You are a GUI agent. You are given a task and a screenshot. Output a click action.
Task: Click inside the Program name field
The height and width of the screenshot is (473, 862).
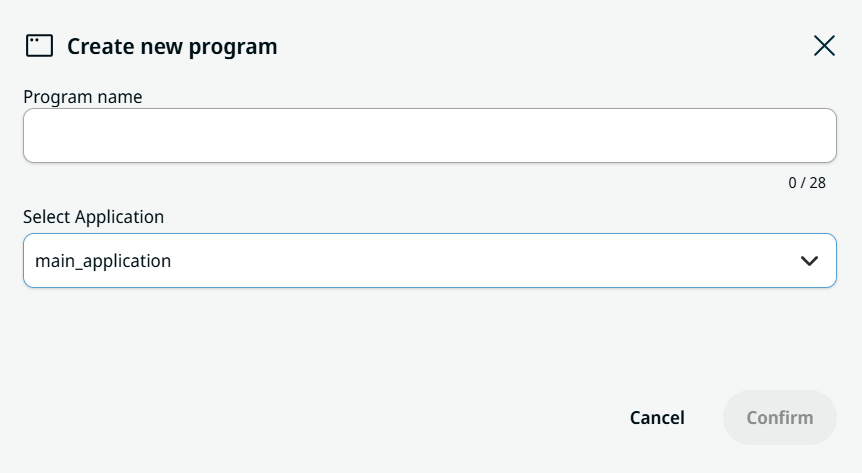pyautogui.click(x=430, y=135)
